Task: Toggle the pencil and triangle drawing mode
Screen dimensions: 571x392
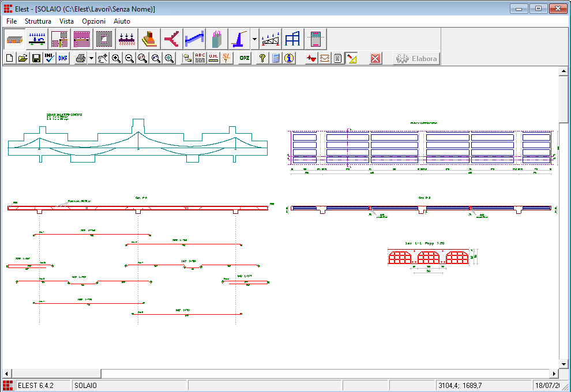Action: 352,58
